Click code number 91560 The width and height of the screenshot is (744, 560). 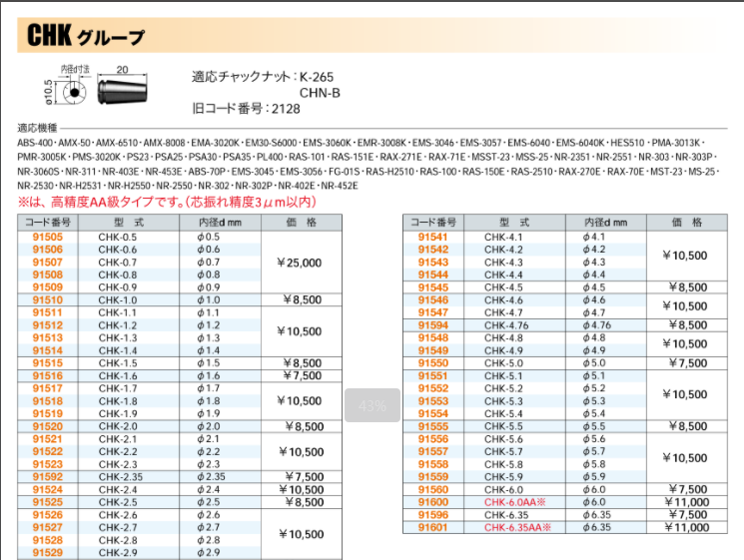432,490
